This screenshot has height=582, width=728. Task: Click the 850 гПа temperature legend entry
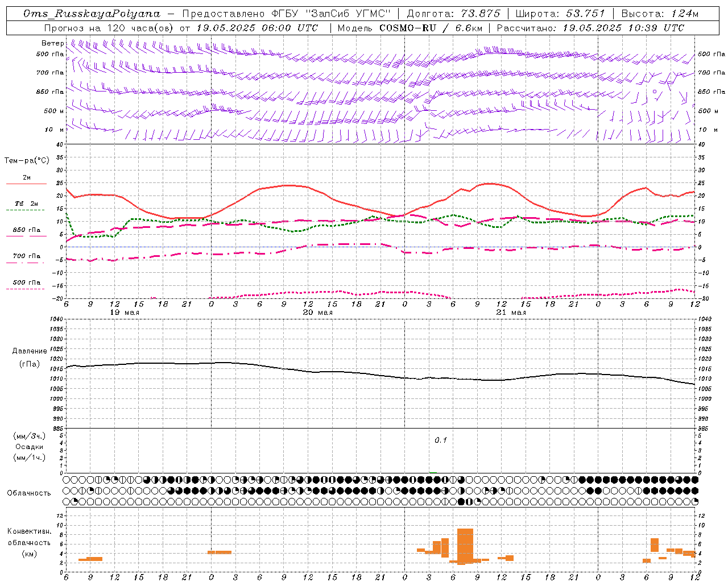point(26,230)
